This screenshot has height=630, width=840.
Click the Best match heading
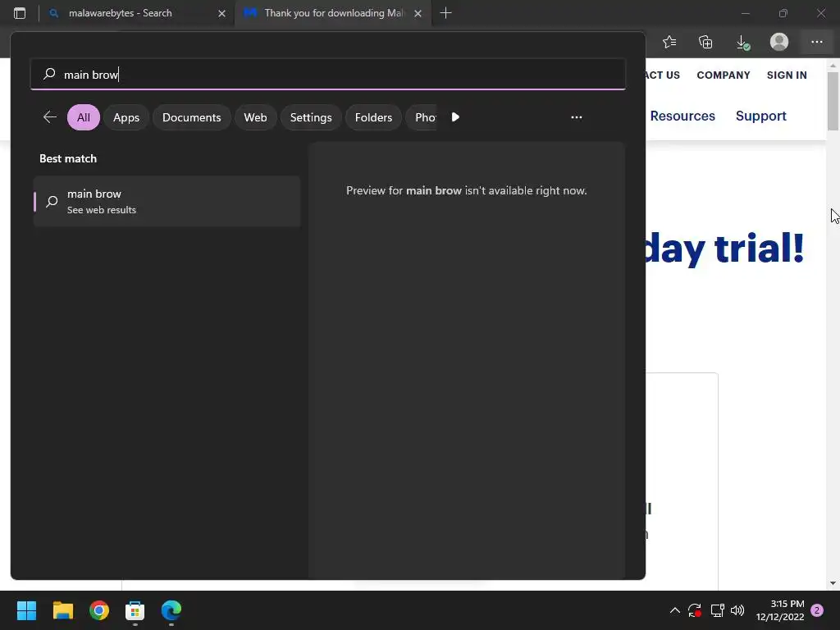[x=68, y=158]
